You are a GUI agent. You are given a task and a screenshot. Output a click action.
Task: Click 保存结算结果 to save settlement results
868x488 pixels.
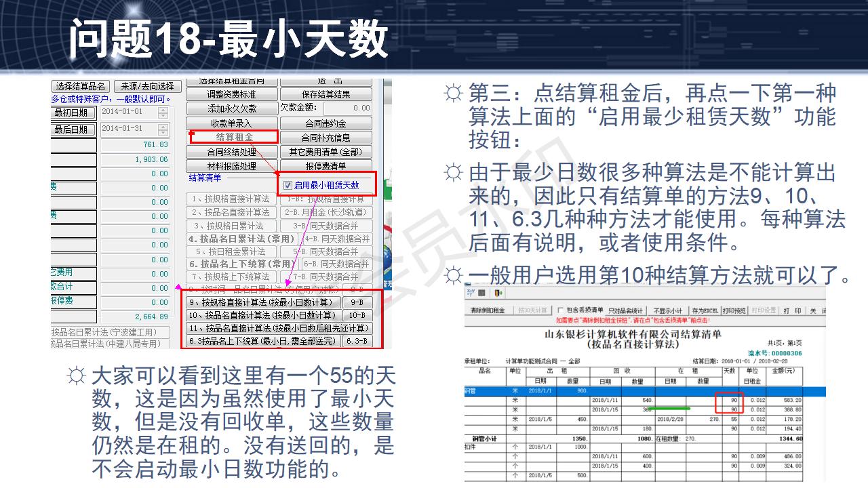coord(325,94)
